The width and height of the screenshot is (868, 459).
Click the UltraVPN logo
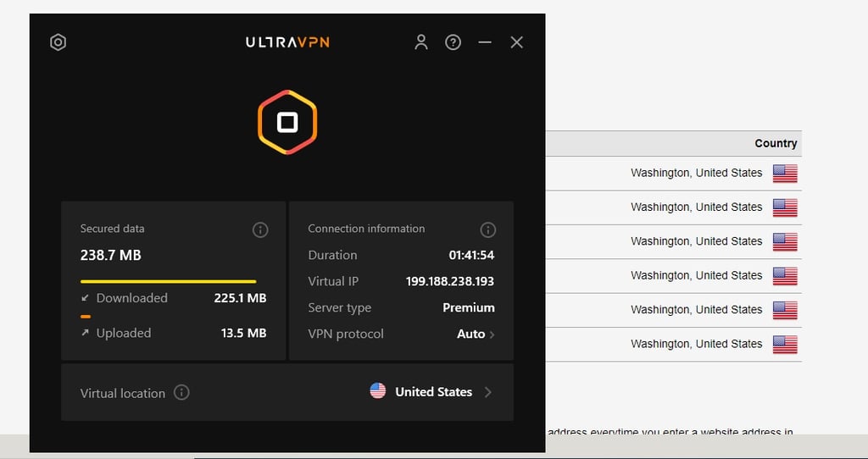click(x=287, y=42)
